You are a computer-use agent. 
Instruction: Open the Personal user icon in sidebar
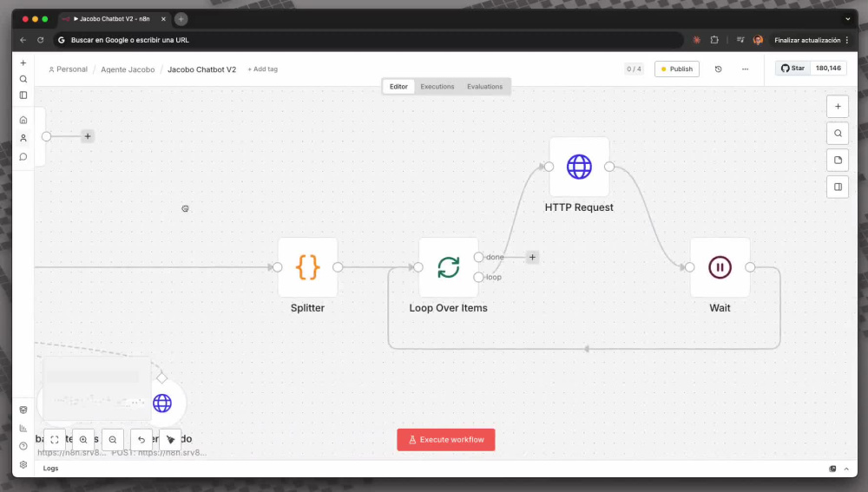23,138
